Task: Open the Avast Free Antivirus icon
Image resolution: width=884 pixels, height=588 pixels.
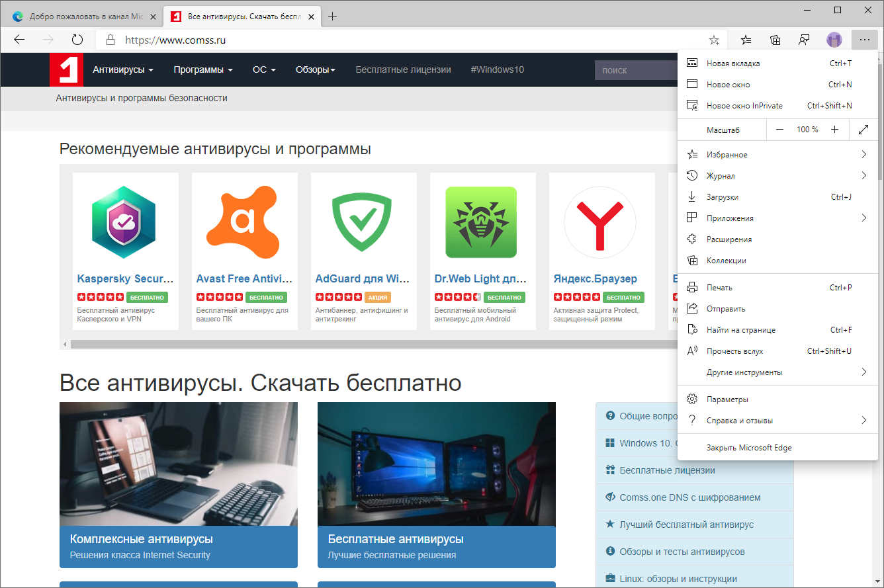Action: click(242, 222)
